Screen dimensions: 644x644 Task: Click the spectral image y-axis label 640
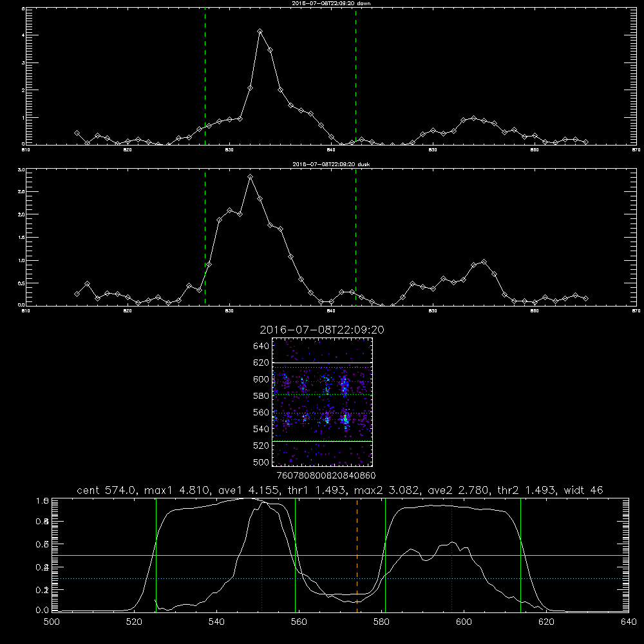(261, 346)
